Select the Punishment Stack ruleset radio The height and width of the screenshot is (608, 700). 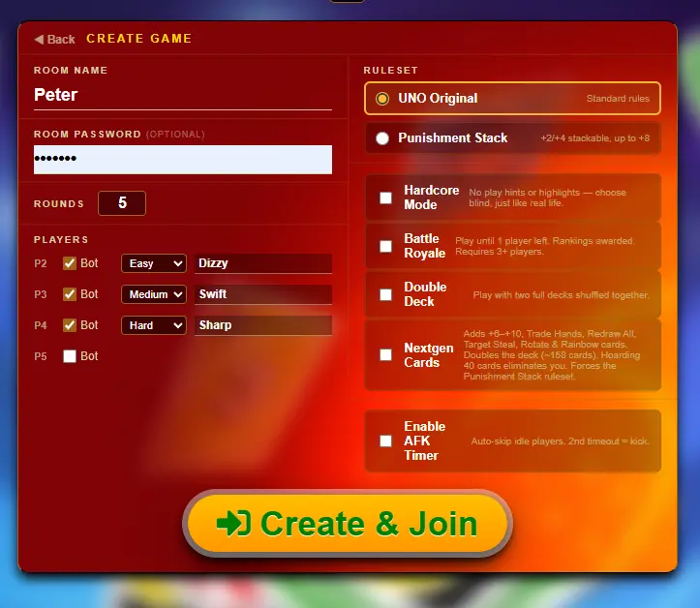382,138
